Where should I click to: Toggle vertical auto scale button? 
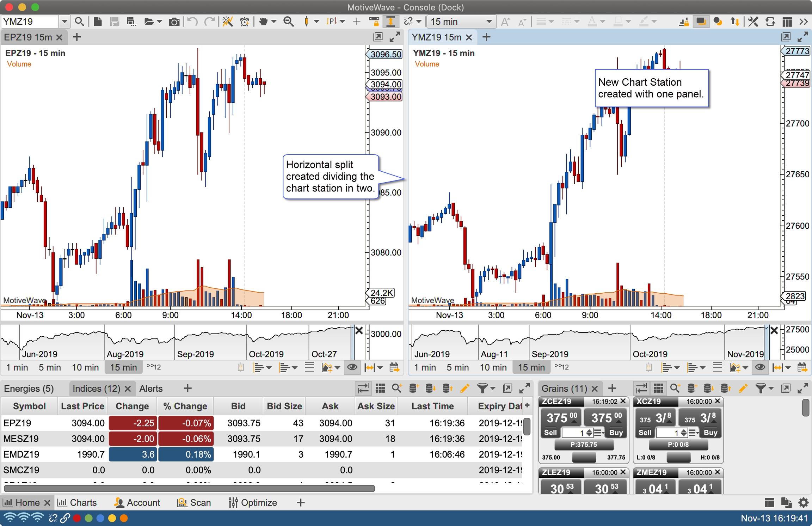pyautogui.click(x=390, y=22)
